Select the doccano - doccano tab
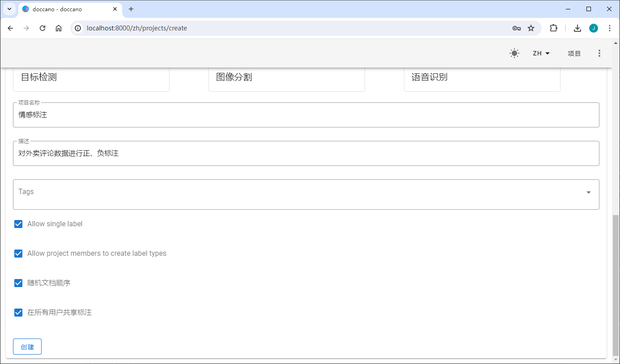This screenshot has width=620, height=364. tap(69, 9)
